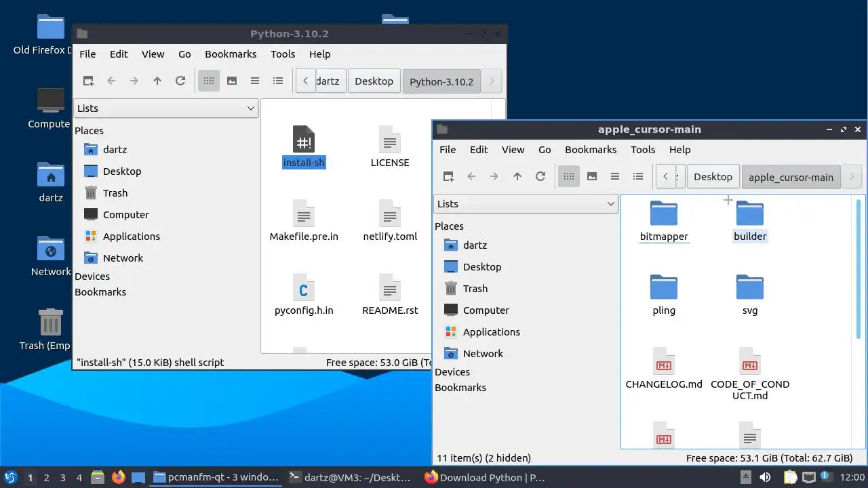The image size is (868, 488).
Task: Click new tab icon in apple_cursor-main window
Action: [x=448, y=176]
